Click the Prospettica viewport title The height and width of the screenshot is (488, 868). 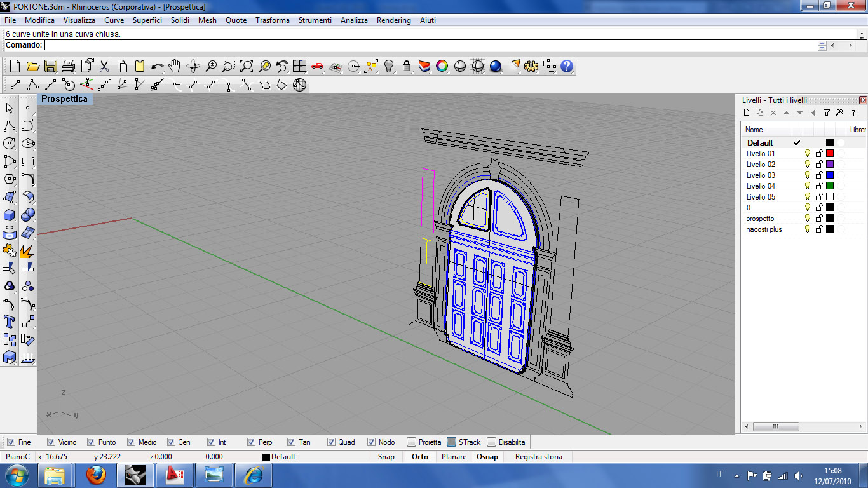[x=65, y=99]
